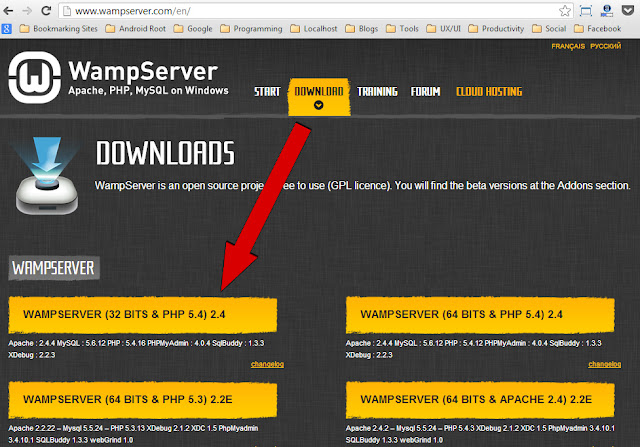Image resolution: width=640 pixels, height=447 pixels.
Task: Go to the START menu item
Action: click(x=267, y=91)
